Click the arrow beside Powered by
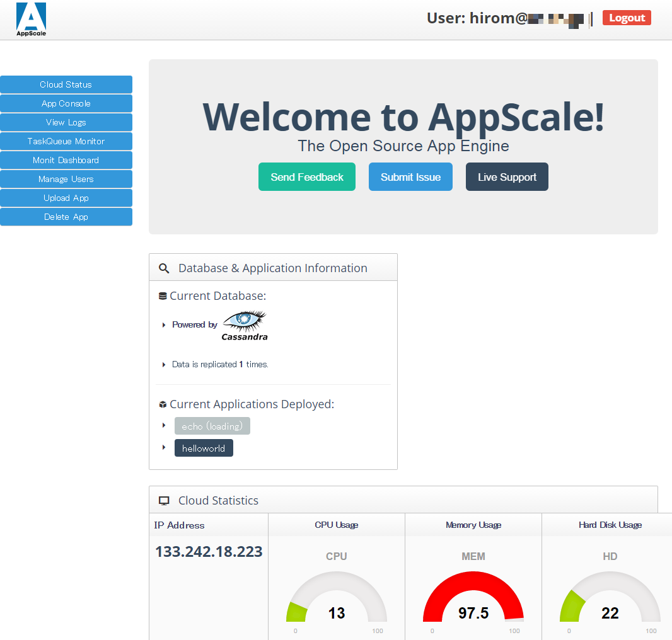 [164, 325]
